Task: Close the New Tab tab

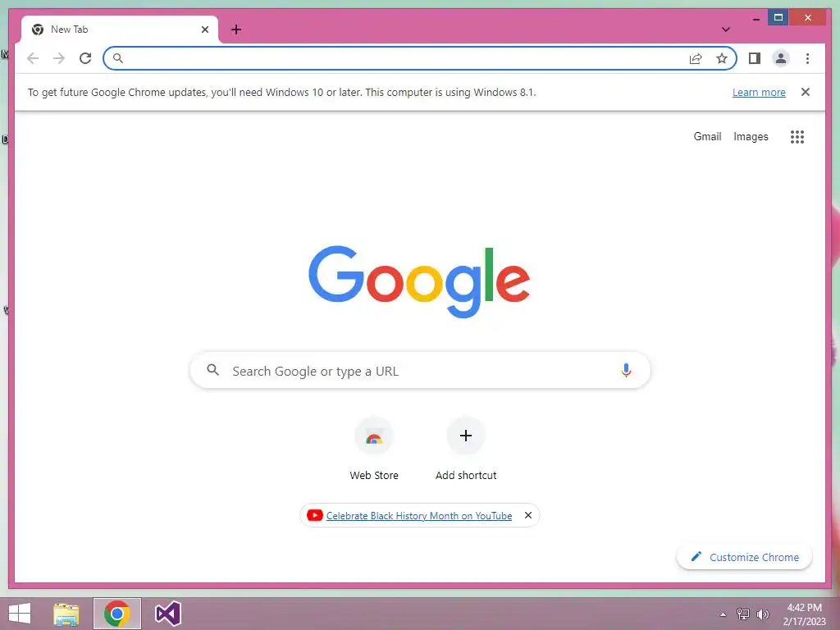Action: click(x=204, y=30)
